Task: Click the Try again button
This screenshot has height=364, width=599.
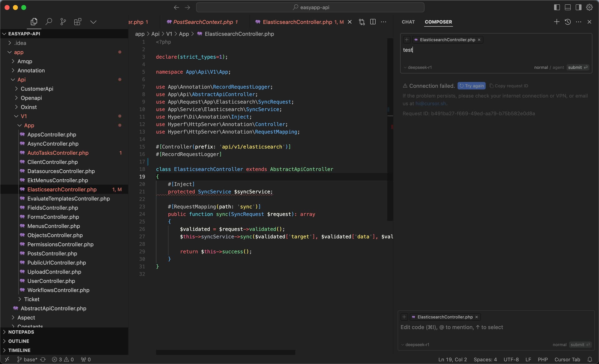Action: pyautogui.click(x=471, y=86)
